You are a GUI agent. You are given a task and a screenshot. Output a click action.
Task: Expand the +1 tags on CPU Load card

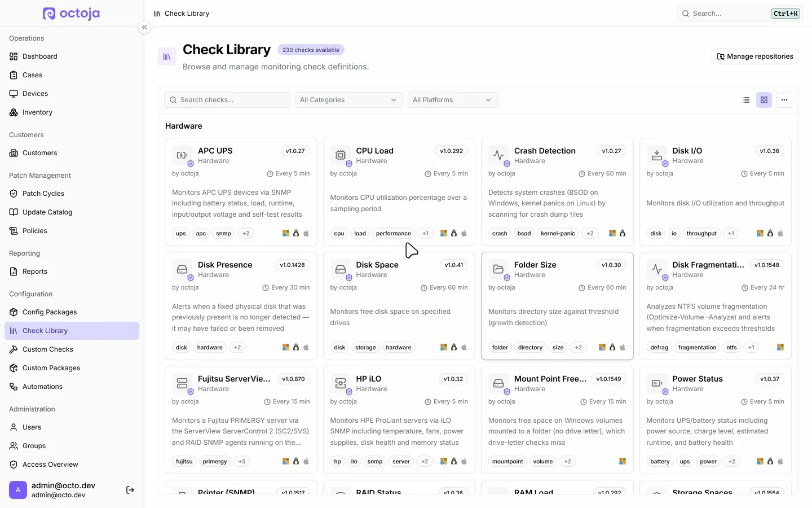426,233
